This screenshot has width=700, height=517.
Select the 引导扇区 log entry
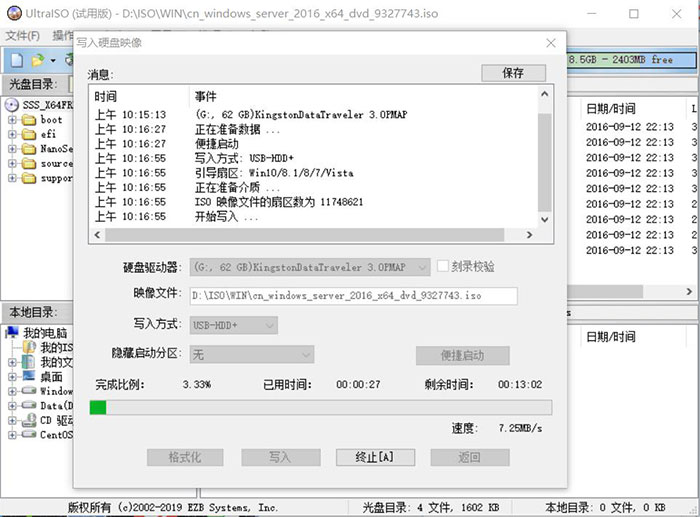pos(274,173)
